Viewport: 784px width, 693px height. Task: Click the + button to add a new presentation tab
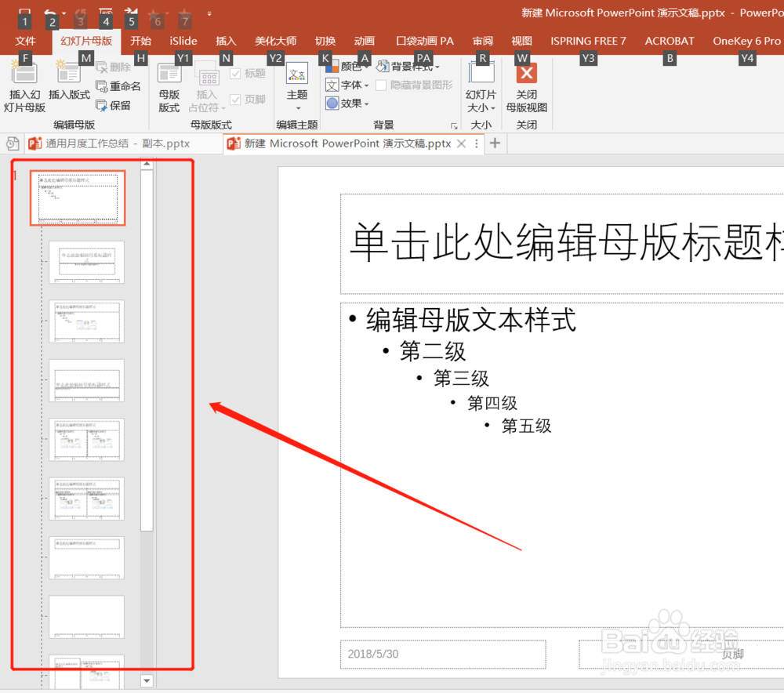tap(495, 143)
